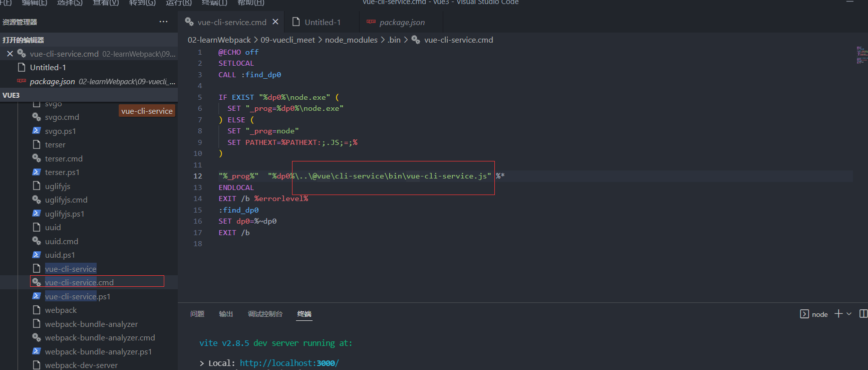Click the vite v2.8.5 terminal output line
868x370 pixels.
click(276, 343)
